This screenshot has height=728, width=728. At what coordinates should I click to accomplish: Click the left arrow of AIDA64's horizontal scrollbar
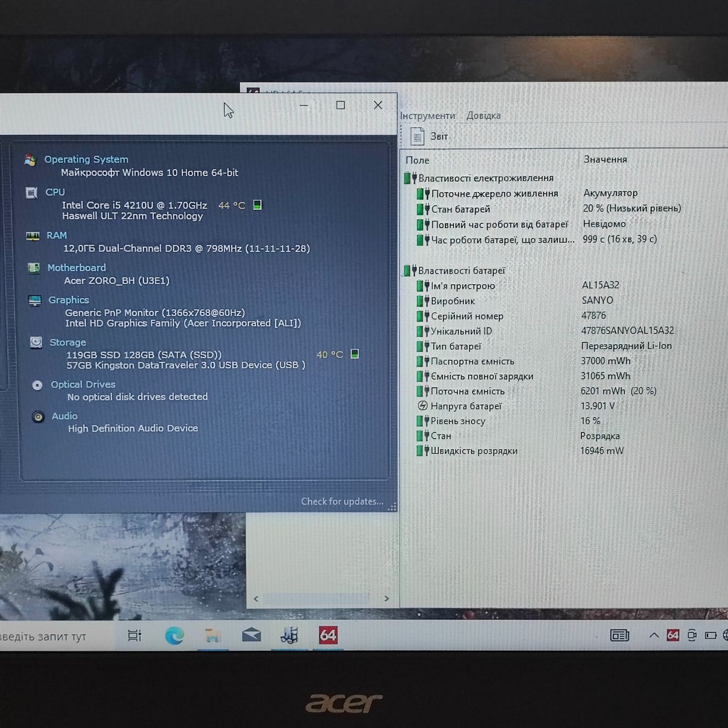point(256,598)
